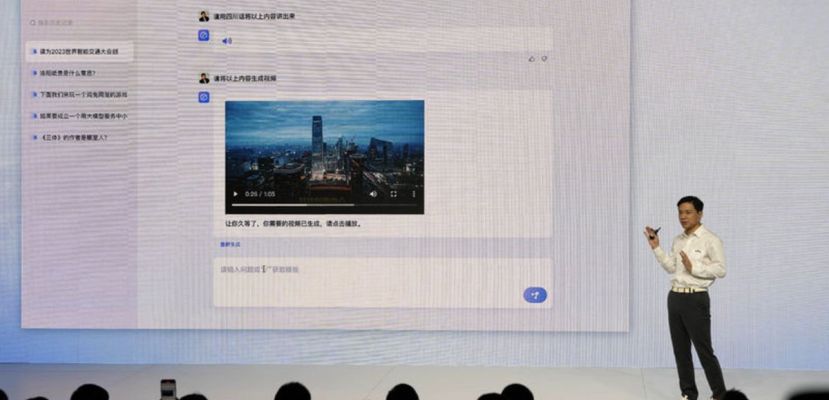This screenshot has width=829, height=400.
Task: Click the bot avatar icon beside the video reply
Action: click(x=204, y=97)
